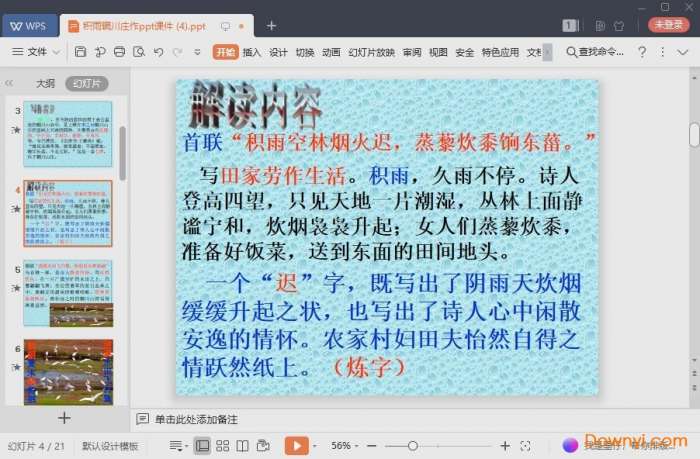Collapse the ribbon with the chevron arrow
Screen dimensions: 700x459
[683, 52]
